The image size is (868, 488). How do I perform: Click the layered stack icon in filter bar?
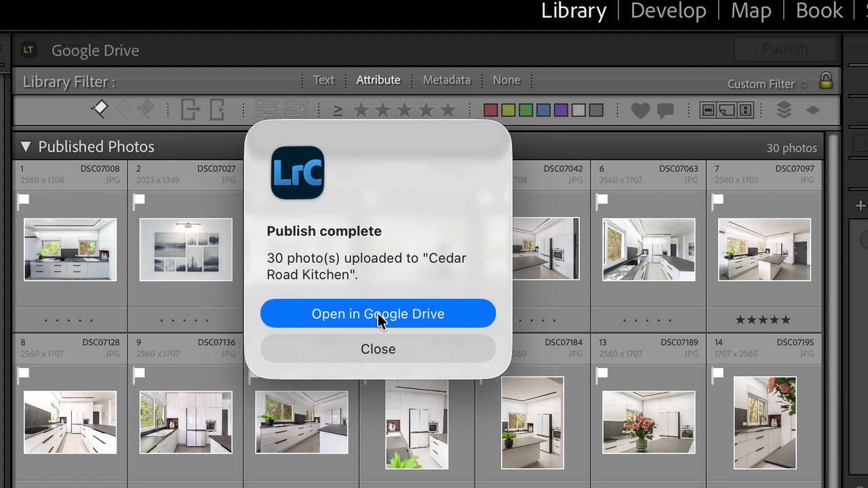coord(785,110)
